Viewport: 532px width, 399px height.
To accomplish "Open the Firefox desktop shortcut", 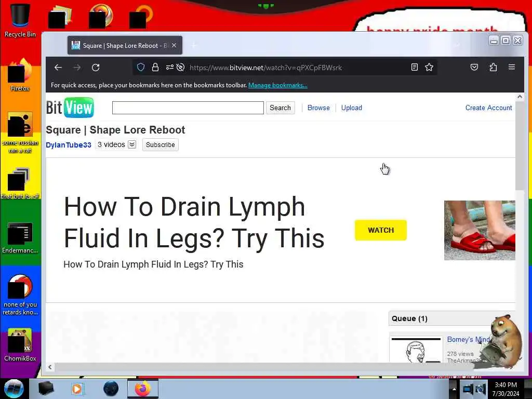I will coord(20,75).
